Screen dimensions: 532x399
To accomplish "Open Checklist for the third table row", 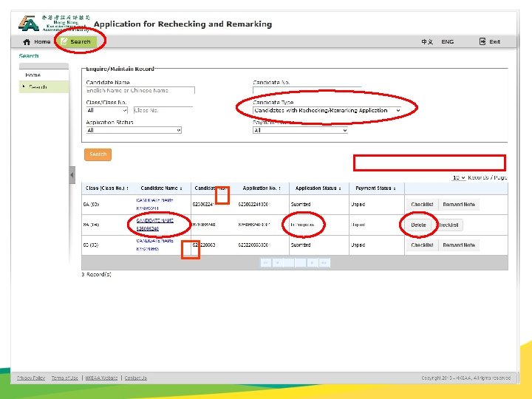I will [422, 245].
